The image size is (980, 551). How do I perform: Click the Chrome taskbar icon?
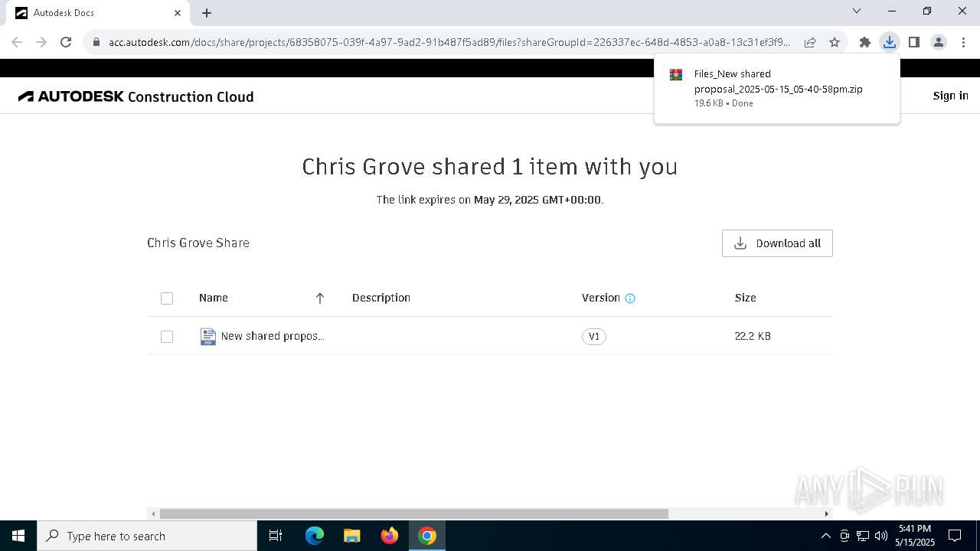[427, 536]
